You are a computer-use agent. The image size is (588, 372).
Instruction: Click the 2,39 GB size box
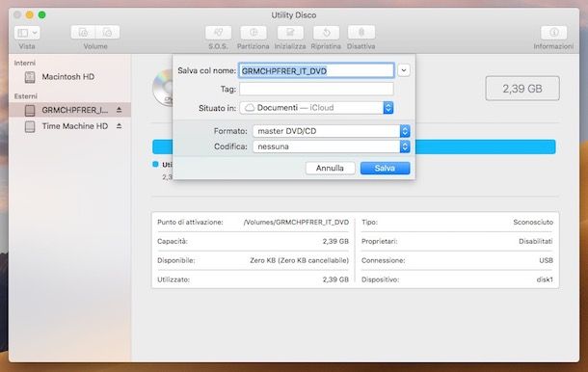tap(522, 89)
